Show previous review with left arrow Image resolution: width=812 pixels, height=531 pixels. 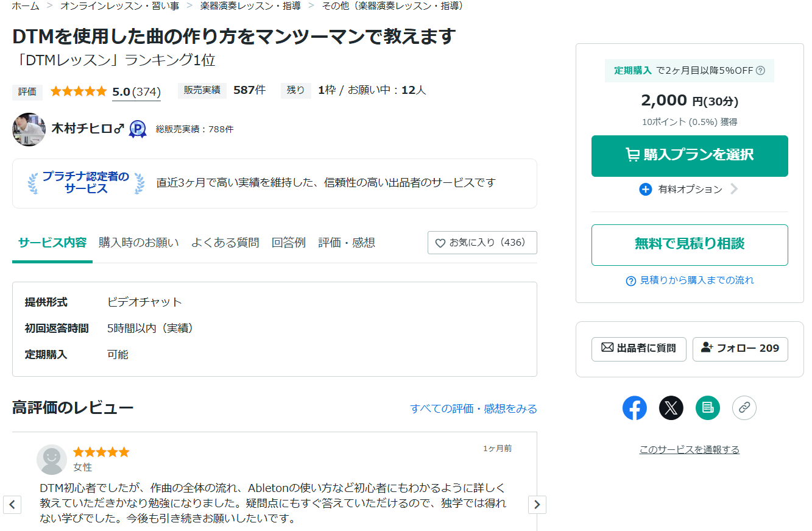pos(12,504)
